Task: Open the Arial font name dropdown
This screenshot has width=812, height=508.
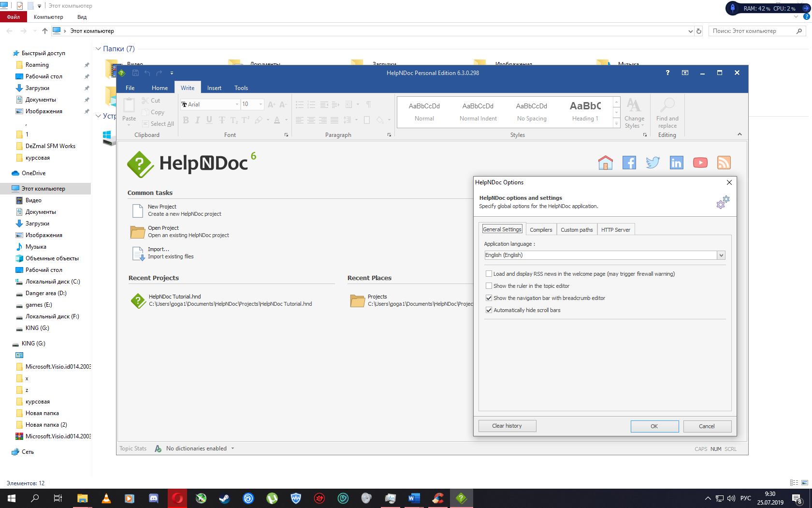Action: 237,105
